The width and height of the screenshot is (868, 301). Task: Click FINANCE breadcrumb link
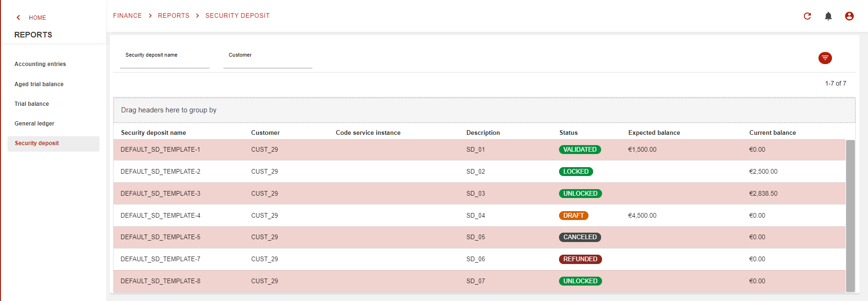(x=127, y=16)
